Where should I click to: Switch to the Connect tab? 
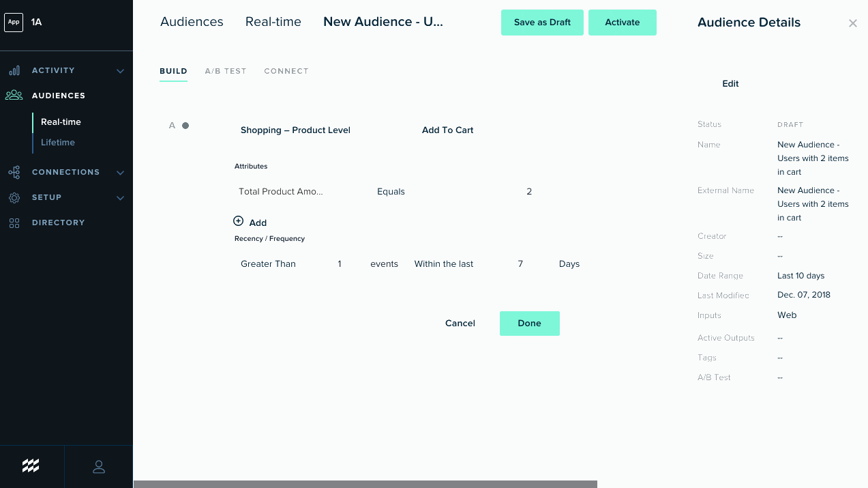click(x=286, y=71)
